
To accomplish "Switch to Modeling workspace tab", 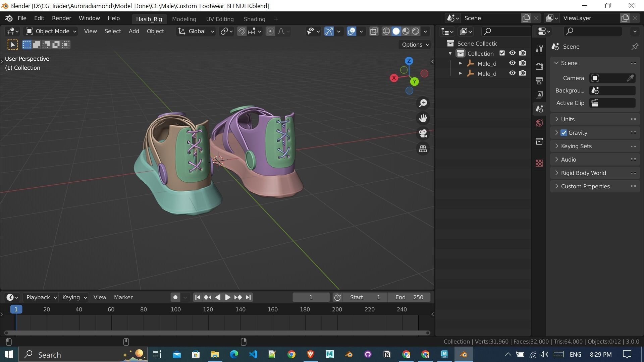I will pos(184,19).
